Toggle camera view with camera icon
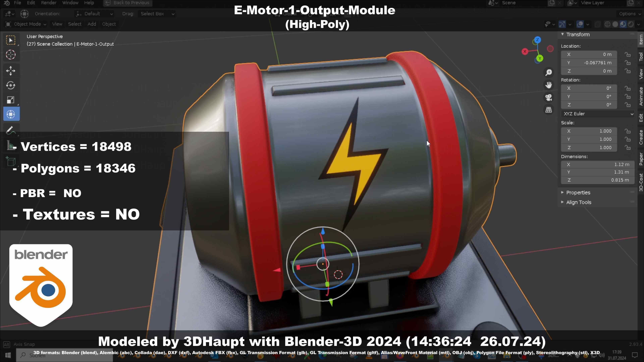This screenshot has width=644, height=362. tap(549, 97)
